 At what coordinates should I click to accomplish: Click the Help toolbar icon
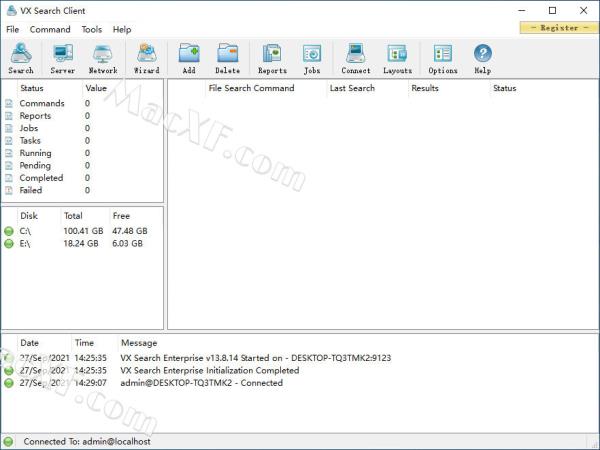pos(483,58)
